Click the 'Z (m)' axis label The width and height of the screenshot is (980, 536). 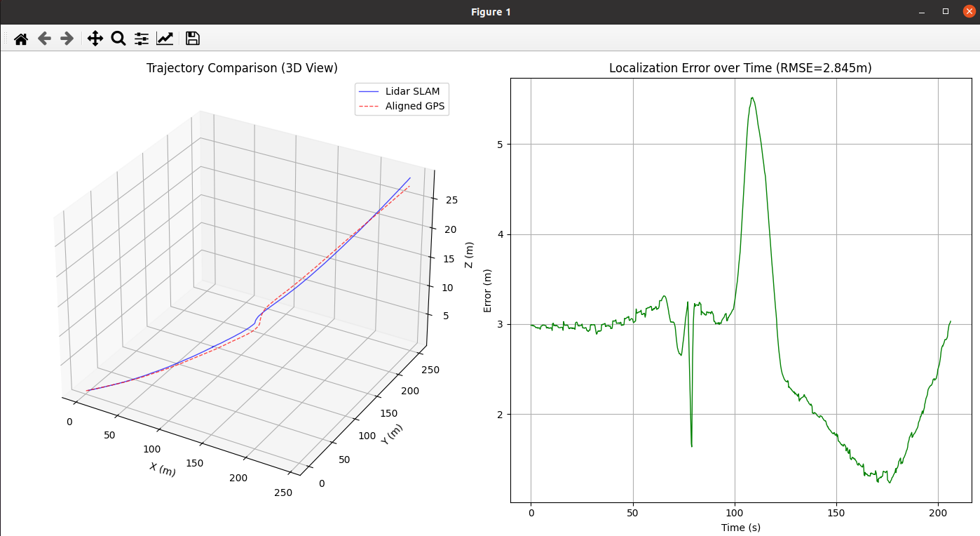point(469,254)
